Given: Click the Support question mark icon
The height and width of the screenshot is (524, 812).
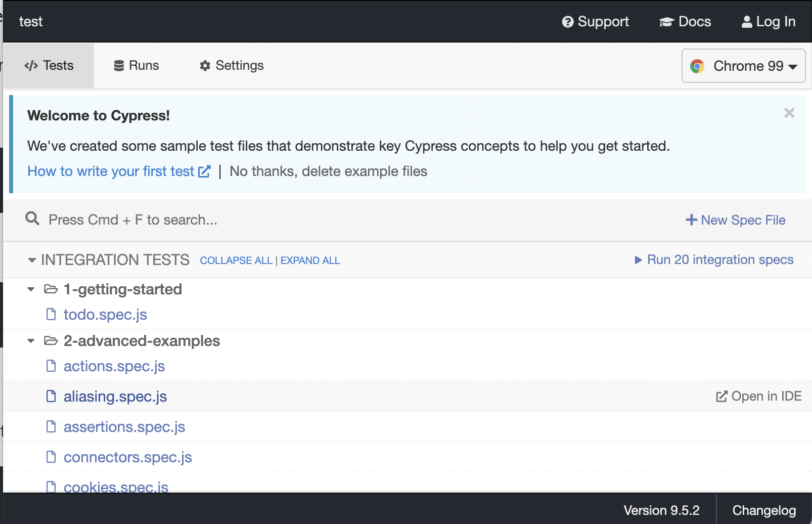Looking at the screenshot, I should (x=568, y=22).
